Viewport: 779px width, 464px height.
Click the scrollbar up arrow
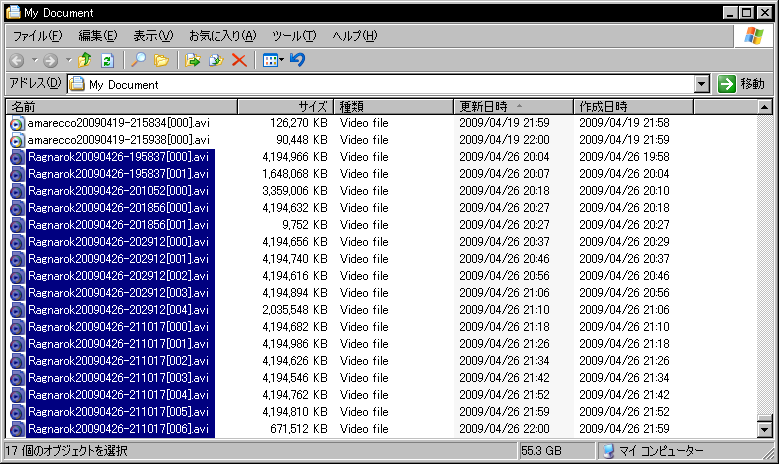[764, 107]
